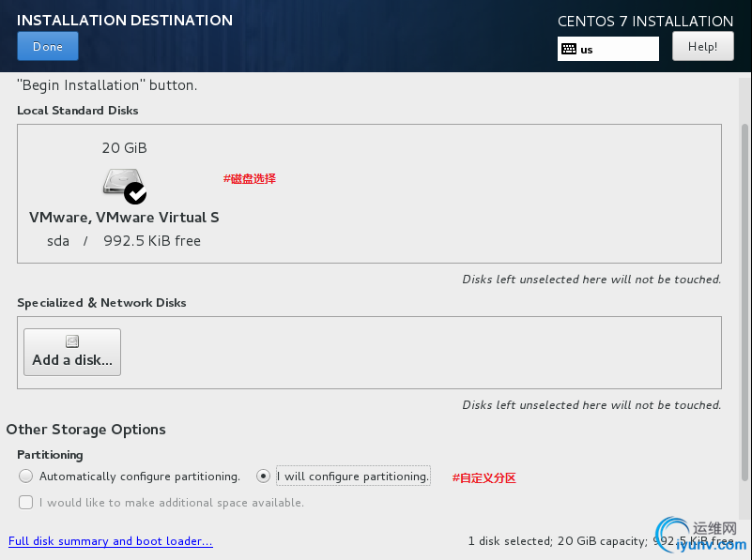Click the blue Done button
The image size is (752, 560).
coord(48,47)
